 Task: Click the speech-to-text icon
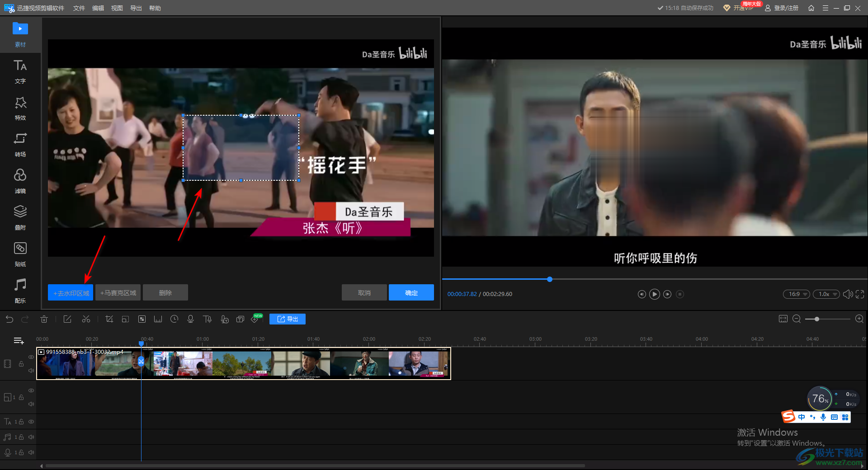click(x=224, y=319)
